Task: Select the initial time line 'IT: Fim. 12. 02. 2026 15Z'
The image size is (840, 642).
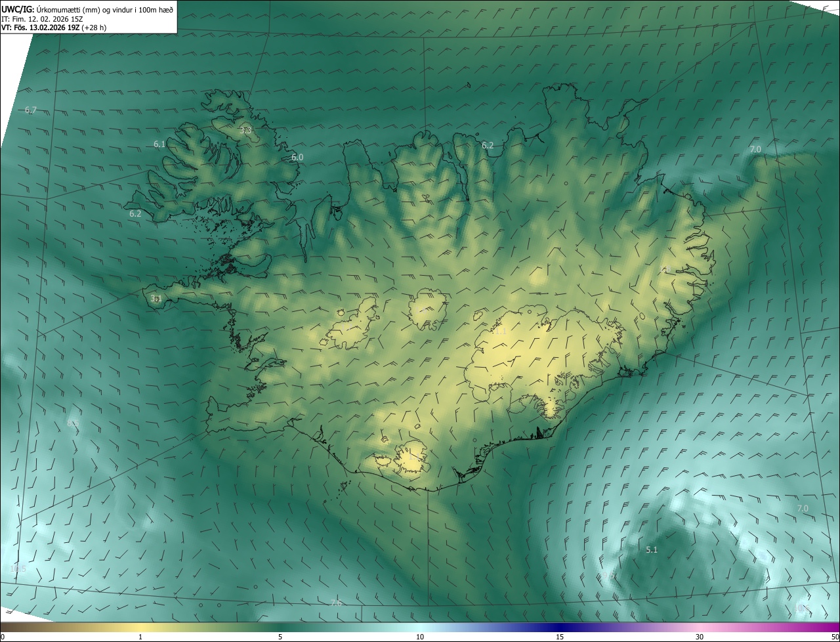Action: (x=41, y=18)
